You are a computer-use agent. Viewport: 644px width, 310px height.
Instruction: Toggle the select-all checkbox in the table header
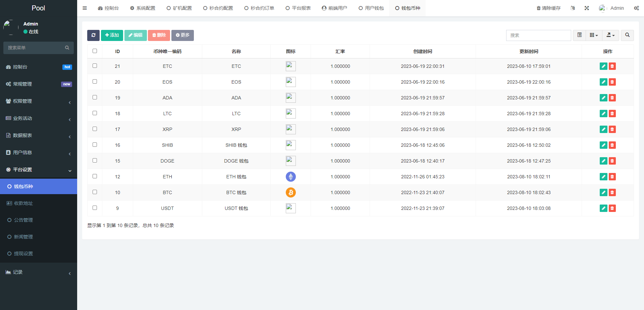pyautogui.click(x=95, y=51)
